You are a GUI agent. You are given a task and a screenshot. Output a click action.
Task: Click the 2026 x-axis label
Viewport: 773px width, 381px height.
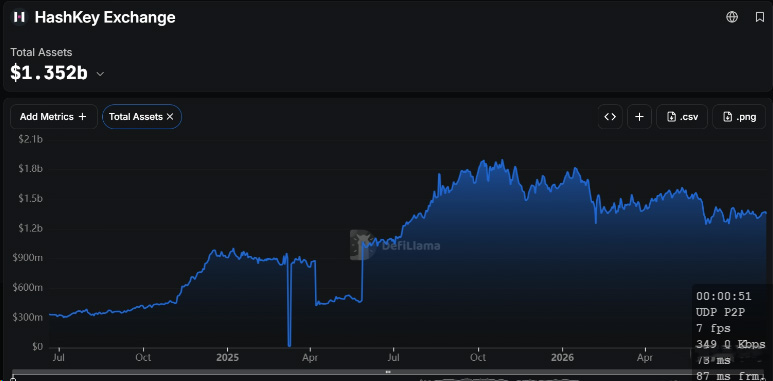(562, 357)
